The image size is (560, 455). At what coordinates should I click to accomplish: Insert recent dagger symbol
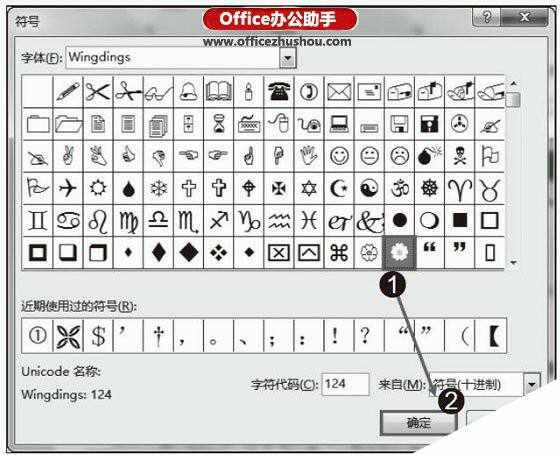(158, 335)
